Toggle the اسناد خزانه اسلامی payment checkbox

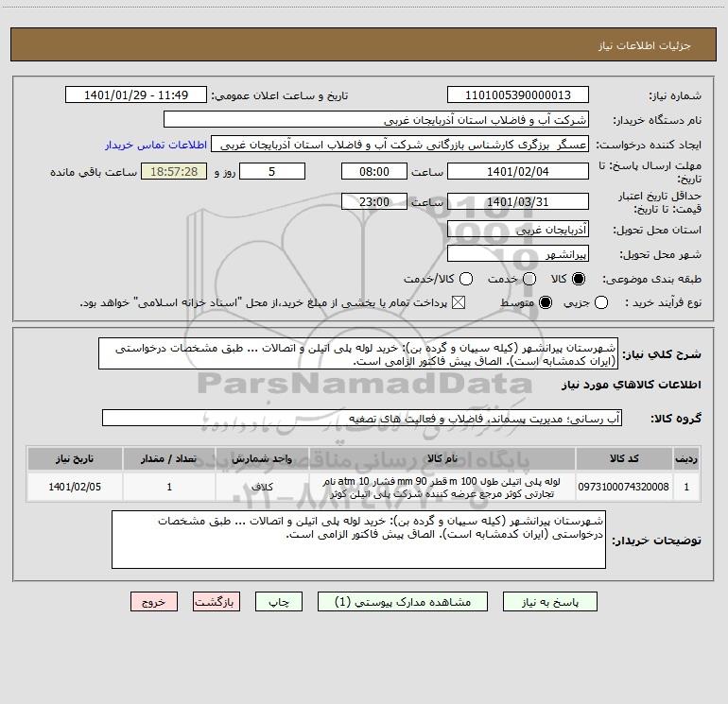tap(459, 302)
